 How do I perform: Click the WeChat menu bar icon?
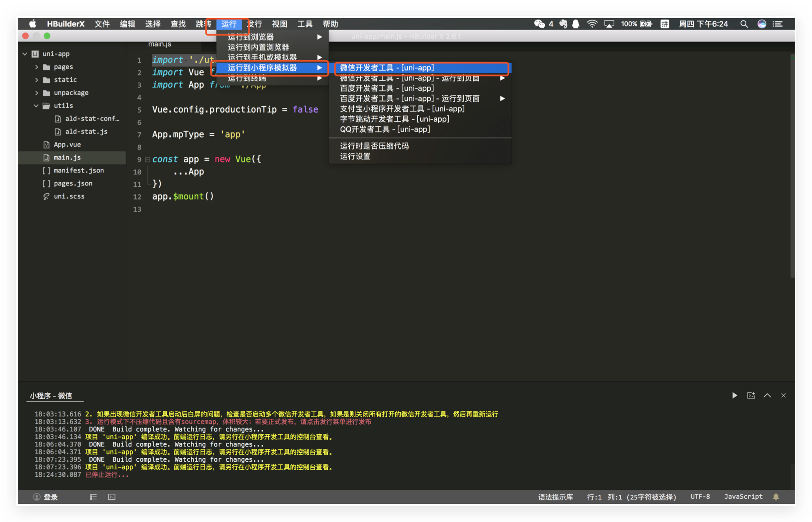coord(539,24)
